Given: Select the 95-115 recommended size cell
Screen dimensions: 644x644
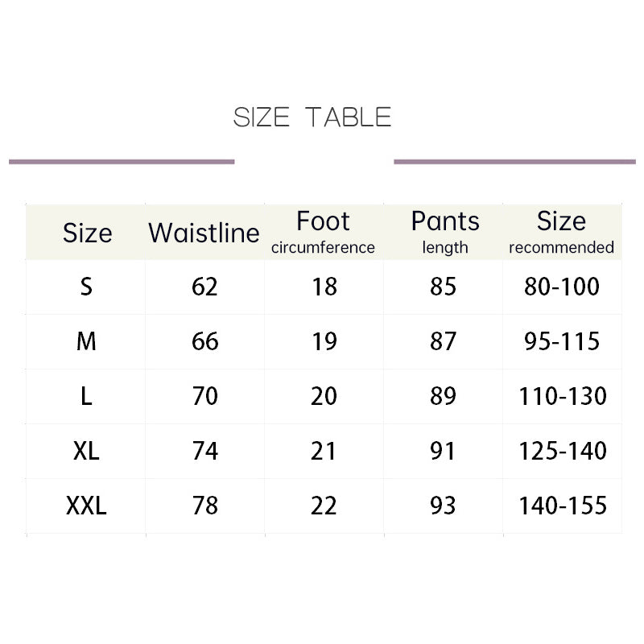Looking at the screenshot, I should (562, 341).
